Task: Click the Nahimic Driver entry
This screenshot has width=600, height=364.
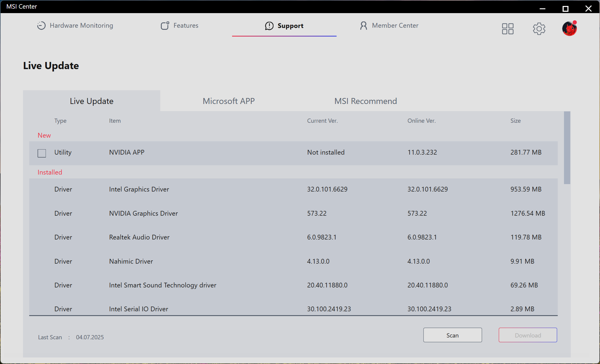Action: [x=131, y=262]
